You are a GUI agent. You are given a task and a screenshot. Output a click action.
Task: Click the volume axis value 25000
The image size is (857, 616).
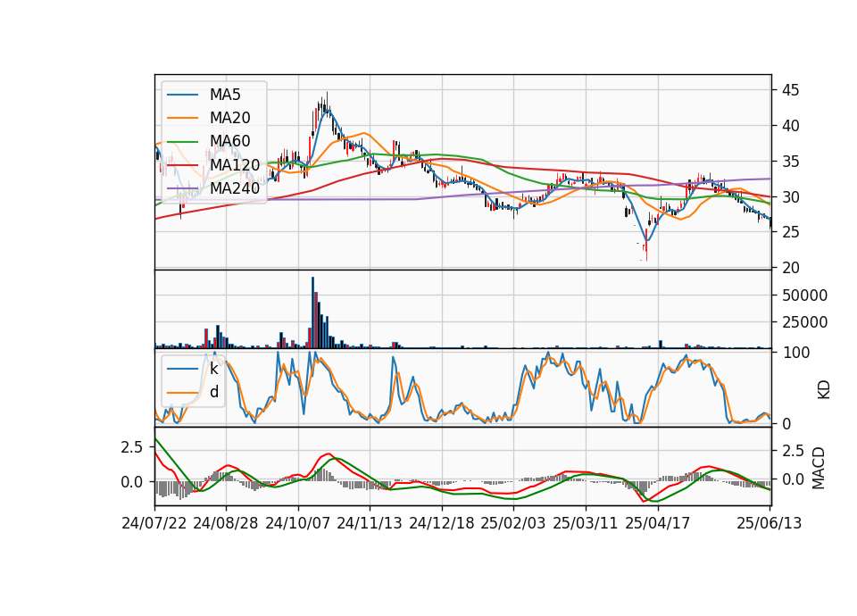[804, 322]
